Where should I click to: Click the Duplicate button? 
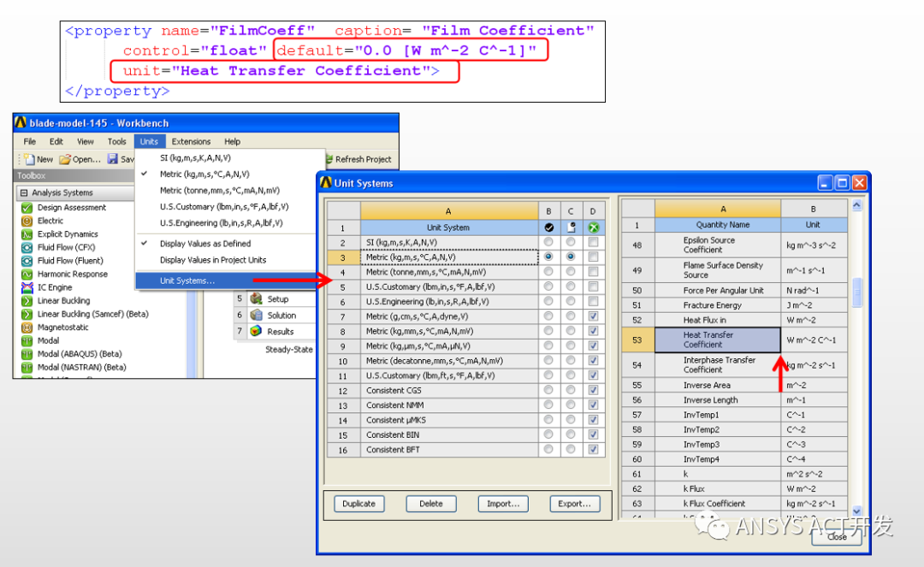(x=358, y=504)
